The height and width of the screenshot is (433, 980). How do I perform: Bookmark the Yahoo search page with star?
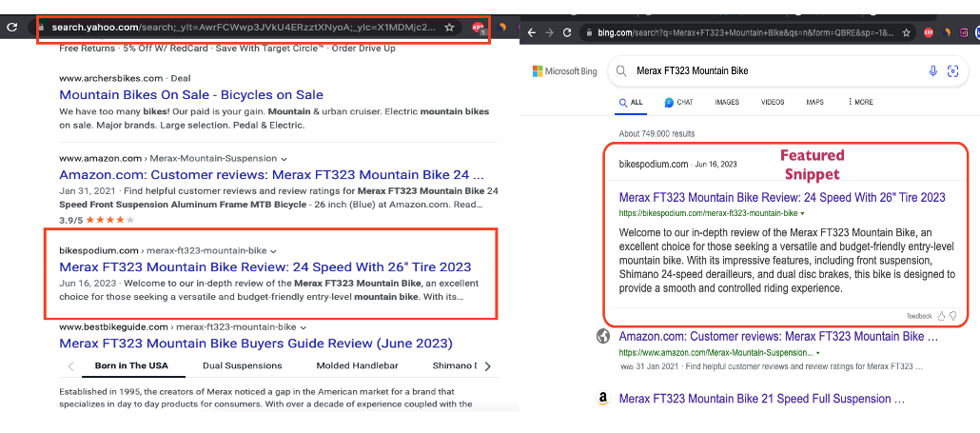coord(449,28)
